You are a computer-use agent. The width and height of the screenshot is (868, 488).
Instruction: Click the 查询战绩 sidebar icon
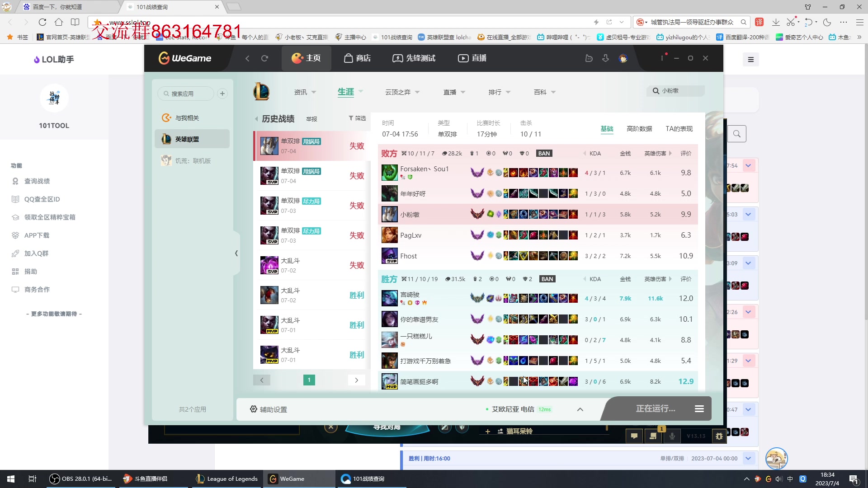pyautogui.click(x=15, y=181)
